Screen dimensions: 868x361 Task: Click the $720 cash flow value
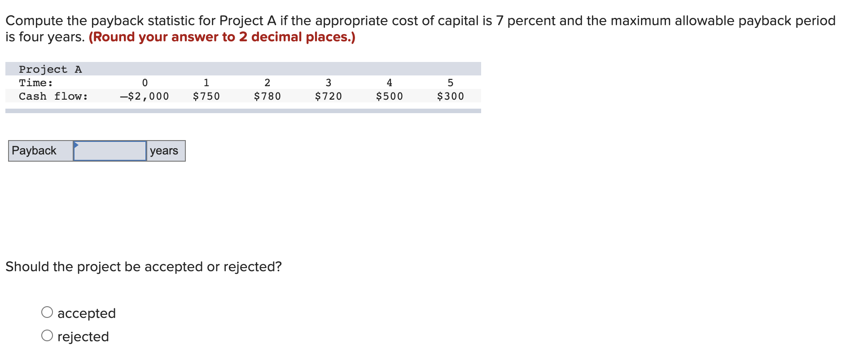pyautogui.click(x=329, y=96)
